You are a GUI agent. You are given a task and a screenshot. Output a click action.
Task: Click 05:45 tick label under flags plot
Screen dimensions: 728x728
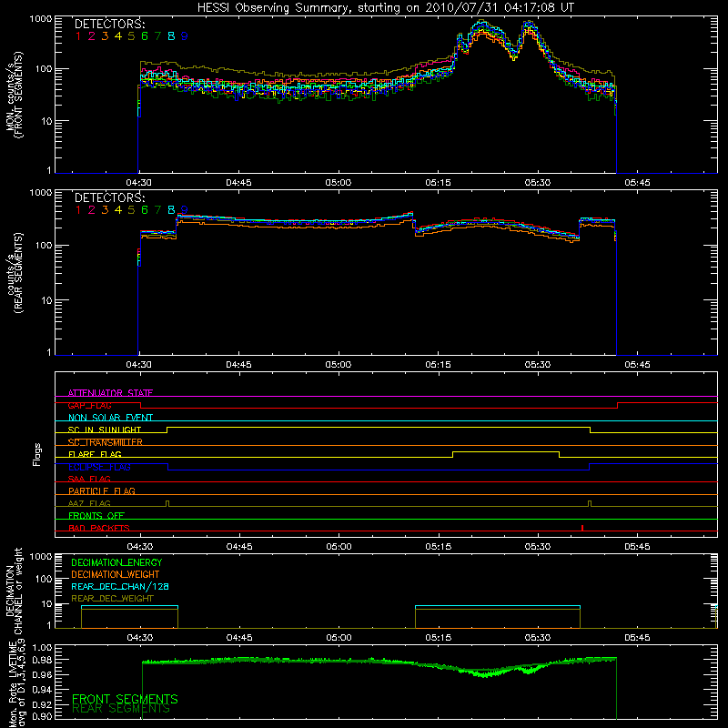pos(638,547)
